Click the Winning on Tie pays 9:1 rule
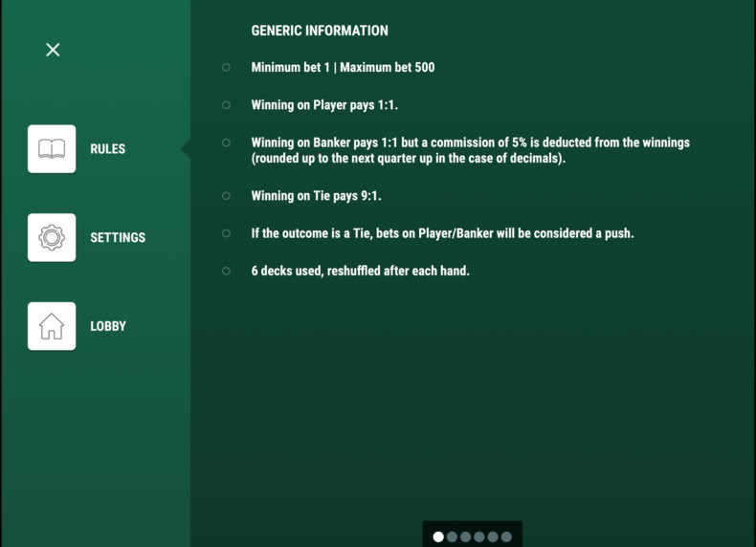The height and width of the screenshot is (547, 756). pyautogui.click(x=317, y=196)
